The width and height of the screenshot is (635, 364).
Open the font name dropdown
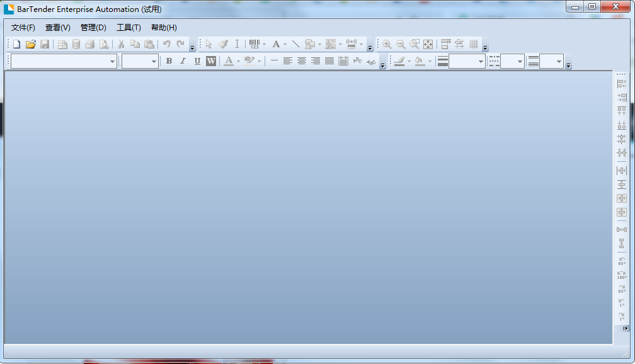tap(112, 62)
